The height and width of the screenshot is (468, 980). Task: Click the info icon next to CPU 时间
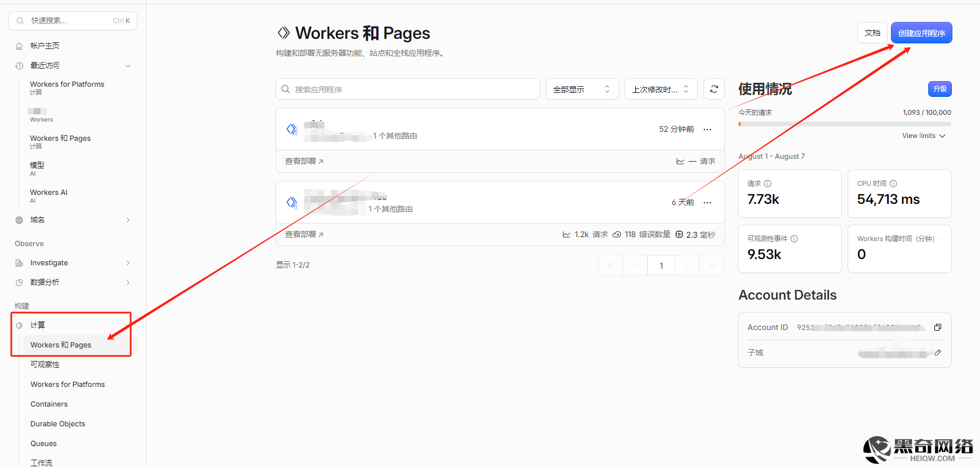[x=893, y=184]
